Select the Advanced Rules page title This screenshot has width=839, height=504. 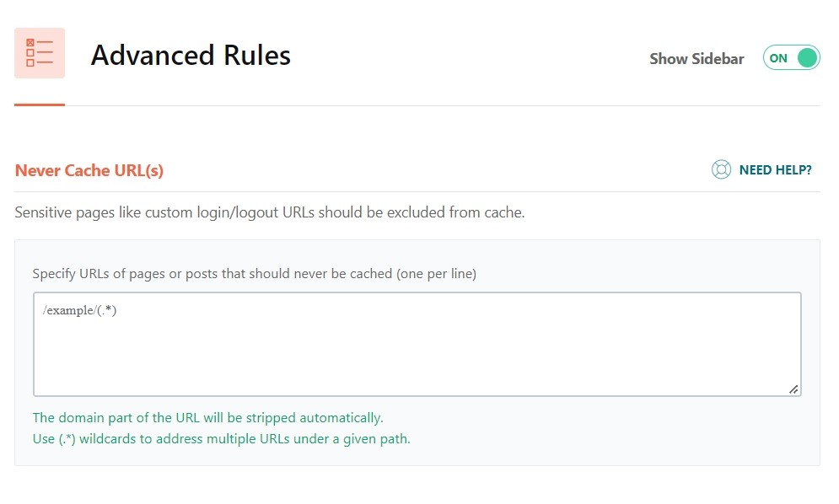pos(191,56)
